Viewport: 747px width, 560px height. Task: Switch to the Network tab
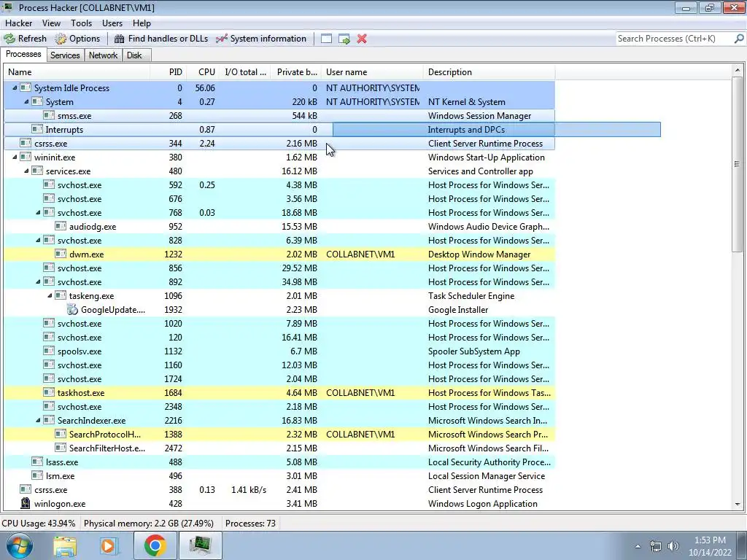click(x=103, y=55)
